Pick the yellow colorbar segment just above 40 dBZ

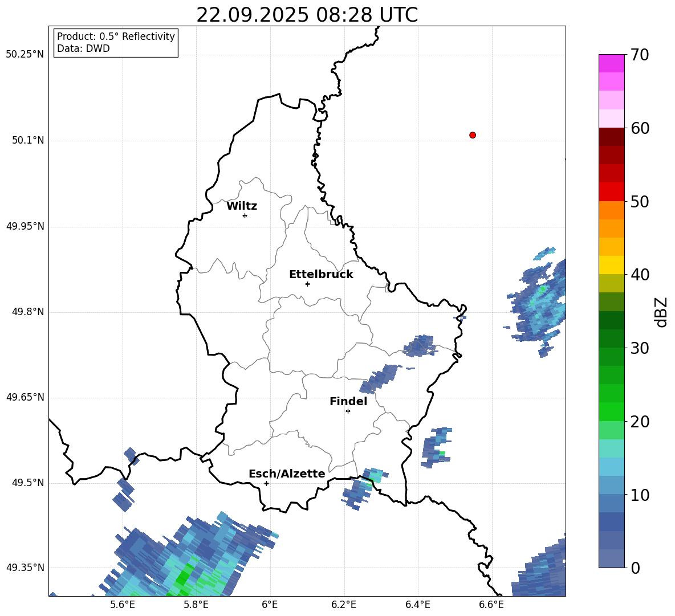click(x=611, y=265)
